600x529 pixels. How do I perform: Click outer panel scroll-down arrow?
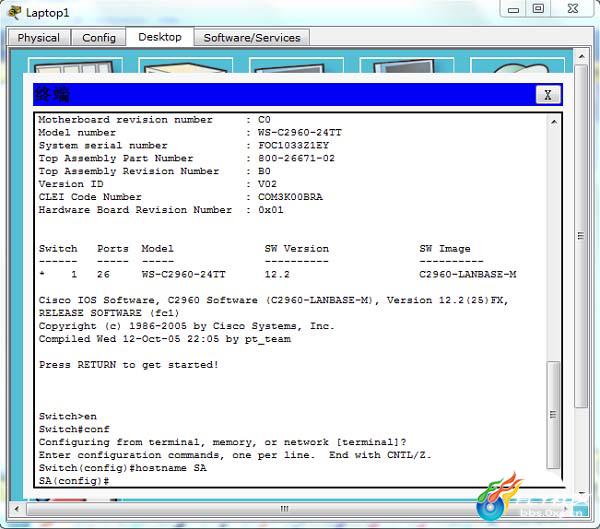coord(582,493)
